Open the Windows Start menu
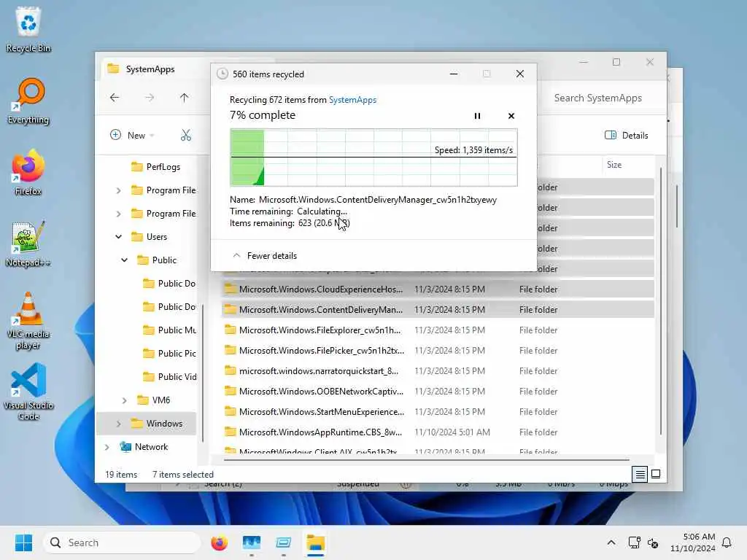This screenshot has width=747, height=560. pyautogui.click(x=23, y=542)
